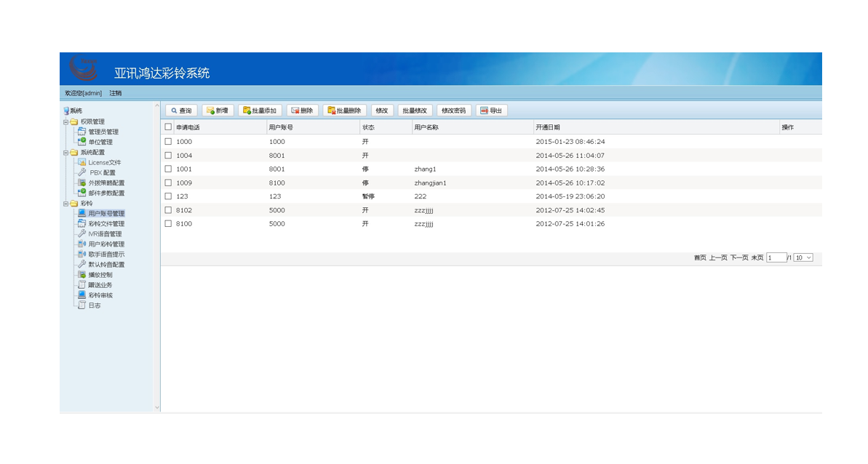Open the page size dropdown showing 10
Image resolution: width=868 pixels, height=464 pixels.
803,257
